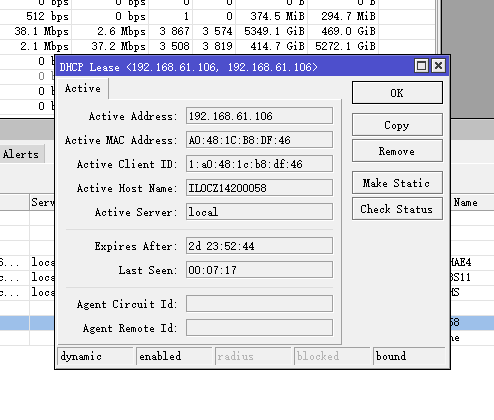This screenshot has height=420, width=494.
Task: Click the '414.7 GiB' cell
Action: [x=272, y=46]
